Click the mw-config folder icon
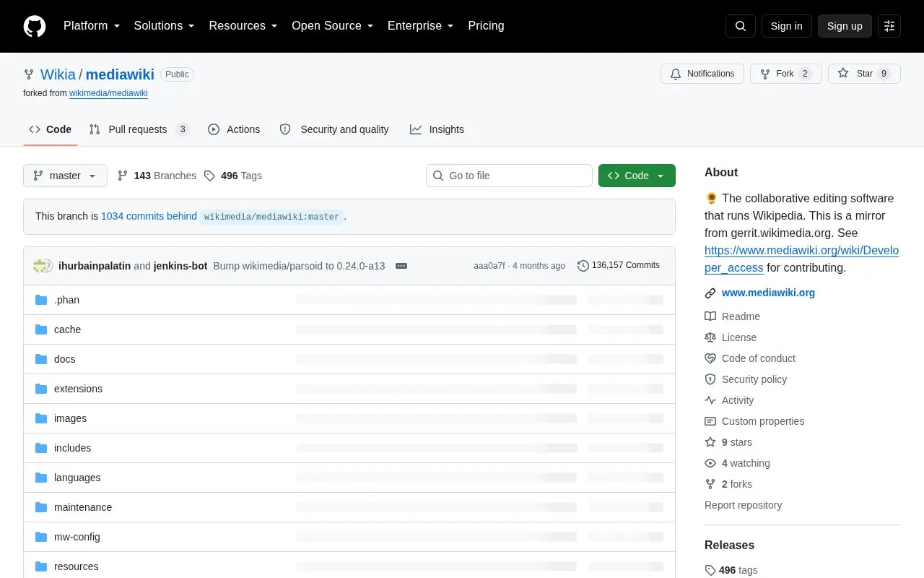 click(41, 537)
